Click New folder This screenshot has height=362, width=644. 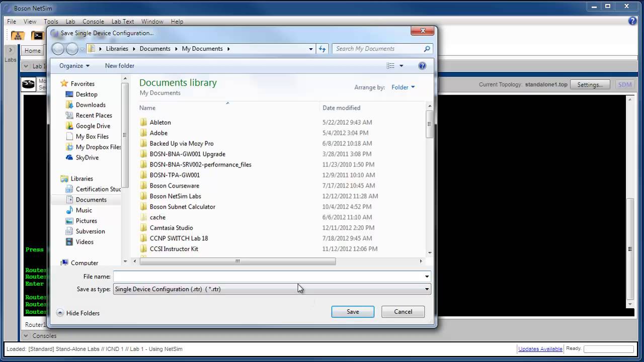click(x=119, y=65)
